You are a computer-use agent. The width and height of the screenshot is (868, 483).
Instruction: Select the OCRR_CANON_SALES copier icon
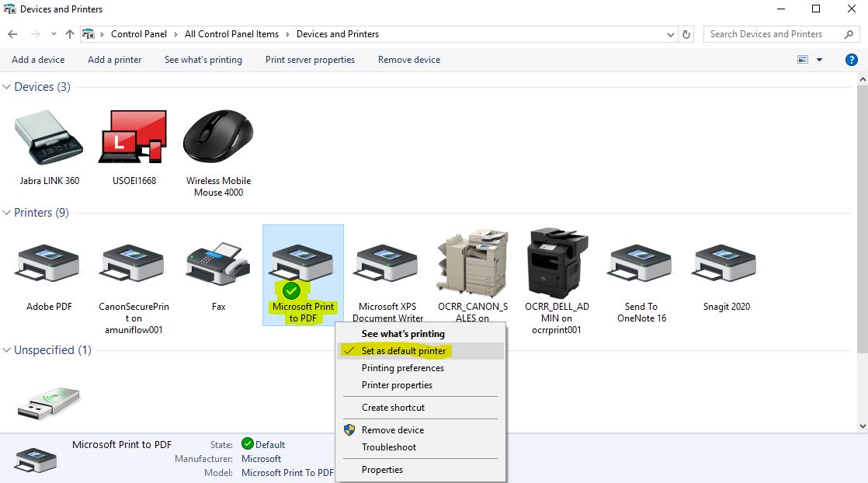[472, 263]
